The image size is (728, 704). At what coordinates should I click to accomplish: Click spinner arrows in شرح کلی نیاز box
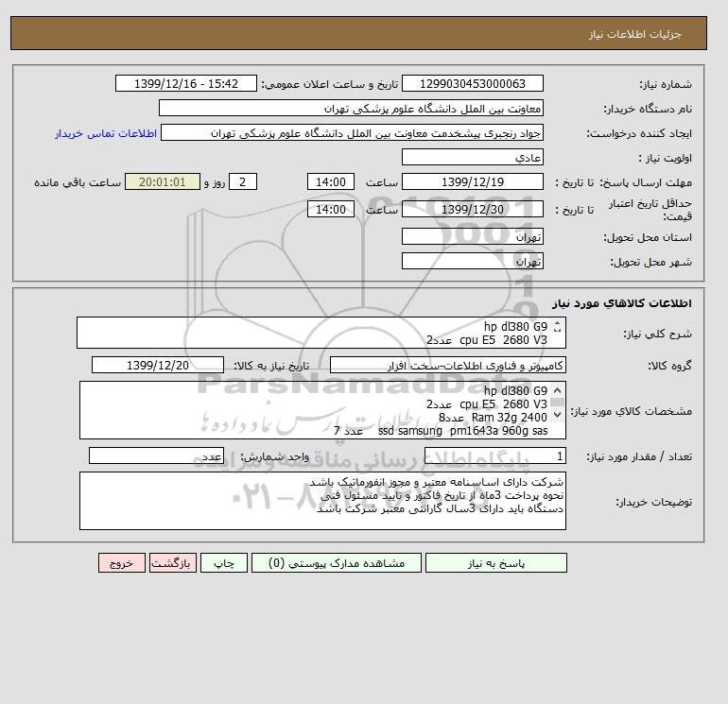click(558, 327)
